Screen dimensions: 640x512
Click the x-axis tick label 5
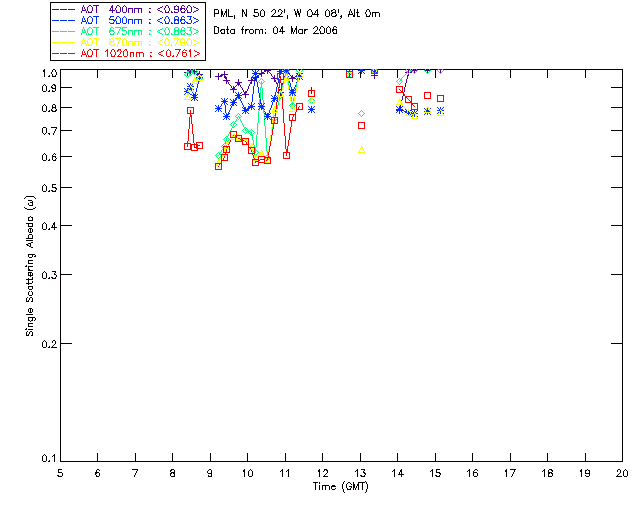(60, 473)
